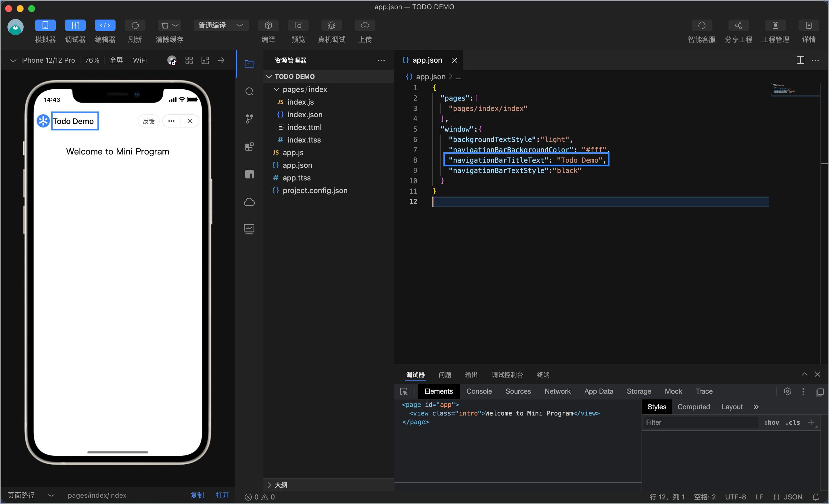Screen dimensions: 829x504
Task: Open project.config.json file
Action: point(315,191)
